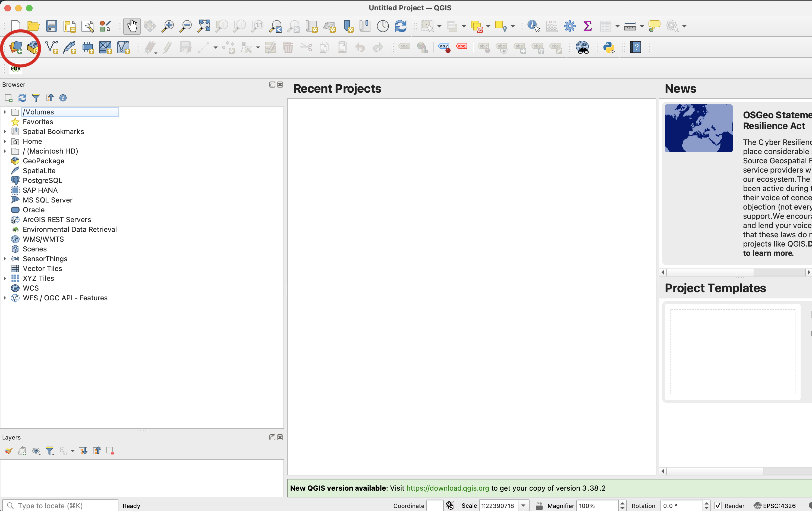Click the Magnifier stepper arrows

click(622, 506)
